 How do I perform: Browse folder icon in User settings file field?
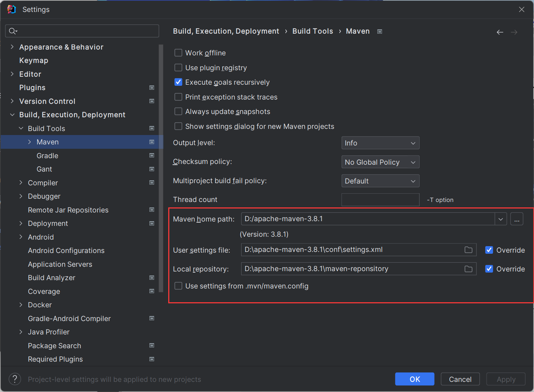pos(469,250)
